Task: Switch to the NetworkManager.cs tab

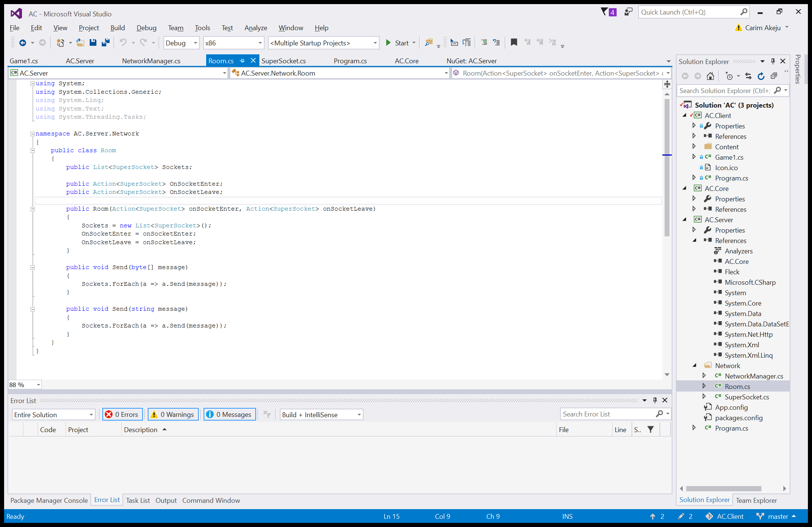Action: 151,61
